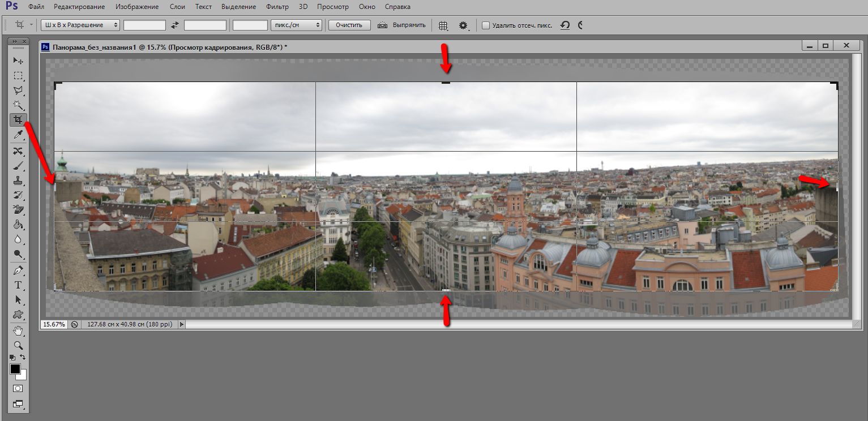The height and width of the screenshot is (421, 868).
Task: Expand the status bar info arrow
Action: click(182, 324)
